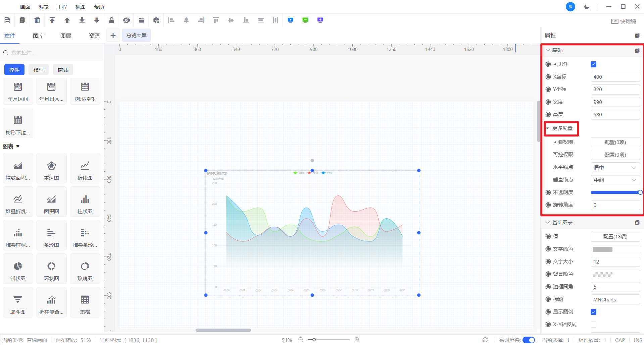Align components to top edge
Viewport: 644px width, 345px height.
pos(216,20)
